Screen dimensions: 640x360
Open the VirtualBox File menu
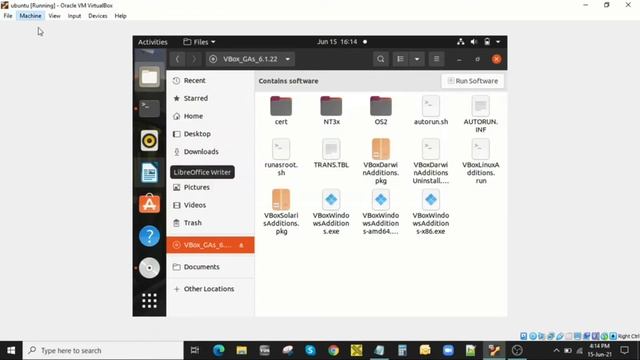8,16
